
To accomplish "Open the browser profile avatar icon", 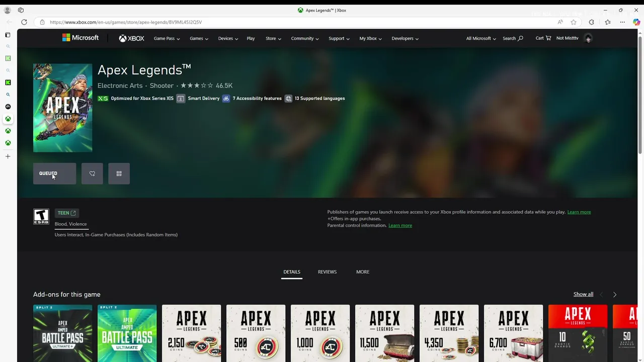I will (7, 10).
